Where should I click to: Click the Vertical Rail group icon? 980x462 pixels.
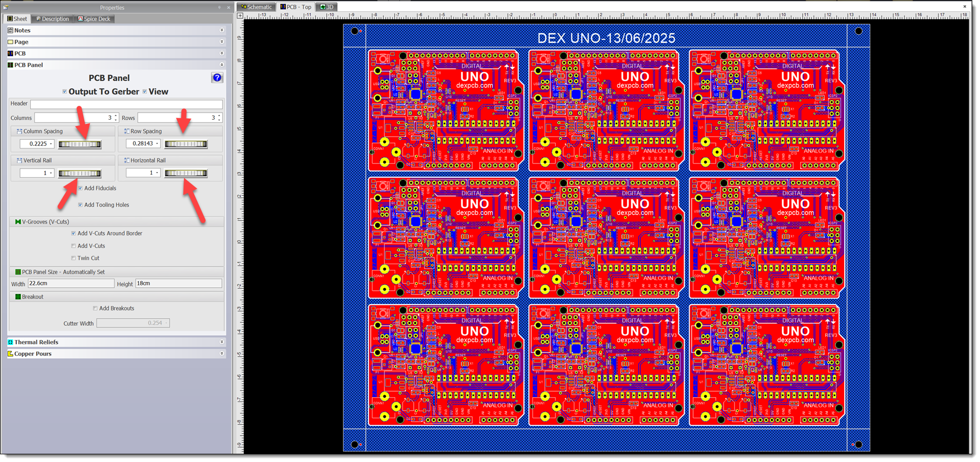tap(19, 160)
